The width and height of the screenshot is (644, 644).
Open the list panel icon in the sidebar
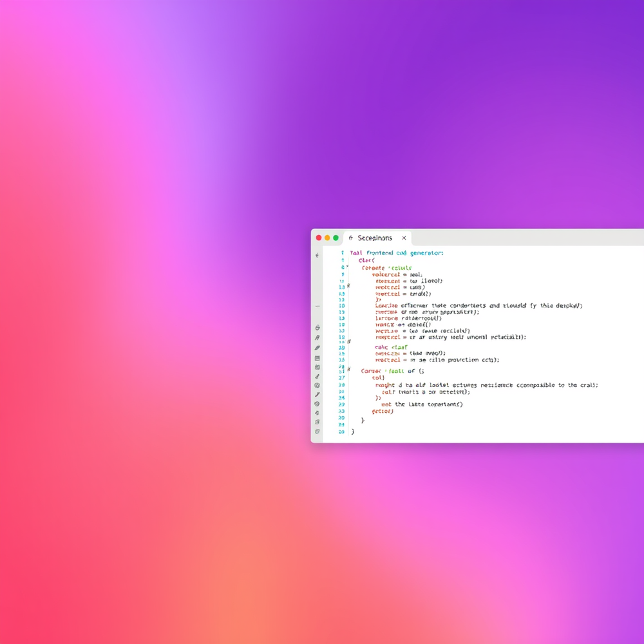[317, 357]
